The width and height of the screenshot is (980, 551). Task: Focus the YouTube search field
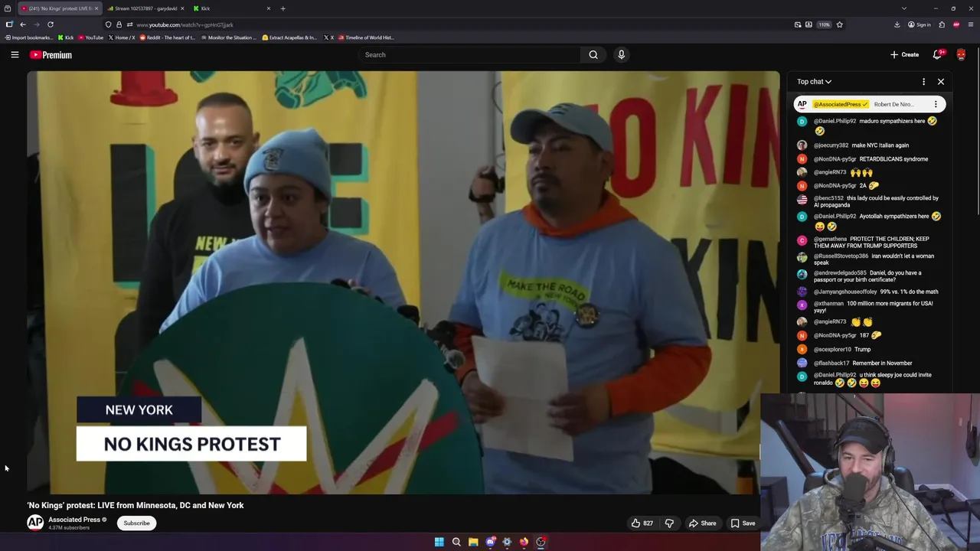pos(469,54)
